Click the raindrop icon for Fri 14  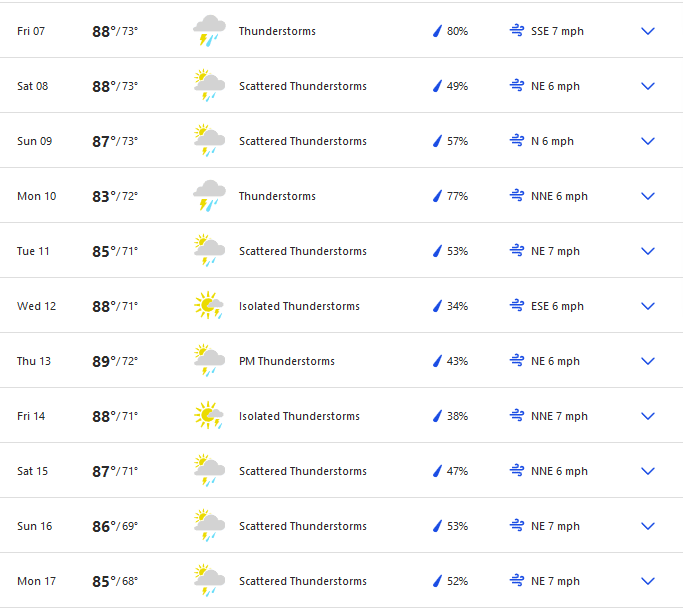tap(437, 416)
